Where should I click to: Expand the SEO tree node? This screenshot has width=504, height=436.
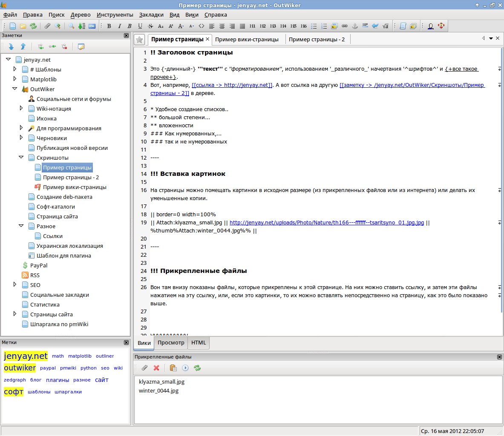pos(15,285)
